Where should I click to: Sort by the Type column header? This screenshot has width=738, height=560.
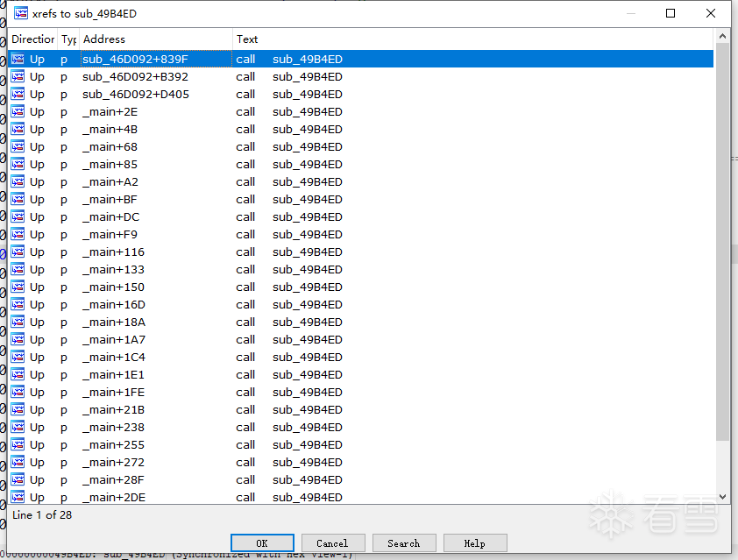[68, 39]
